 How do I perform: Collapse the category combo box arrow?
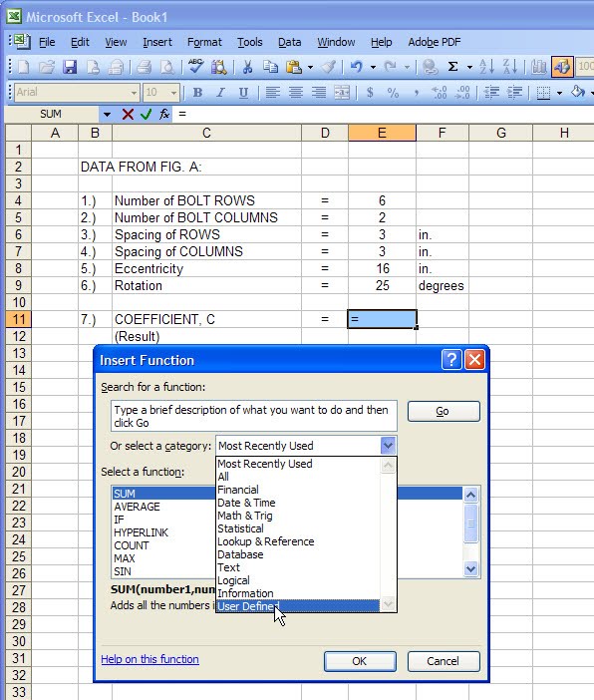click(388, 446)
